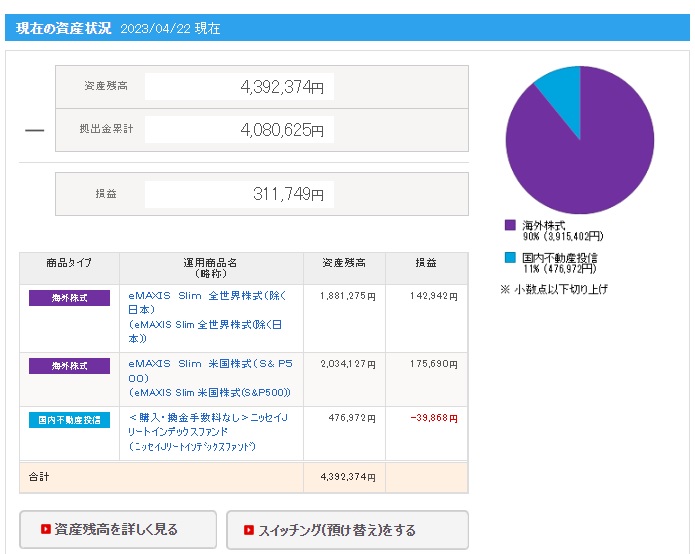Click the purple 海外株式 legend swatch
This screenshot has height=554, width=695.
point(510,226)
